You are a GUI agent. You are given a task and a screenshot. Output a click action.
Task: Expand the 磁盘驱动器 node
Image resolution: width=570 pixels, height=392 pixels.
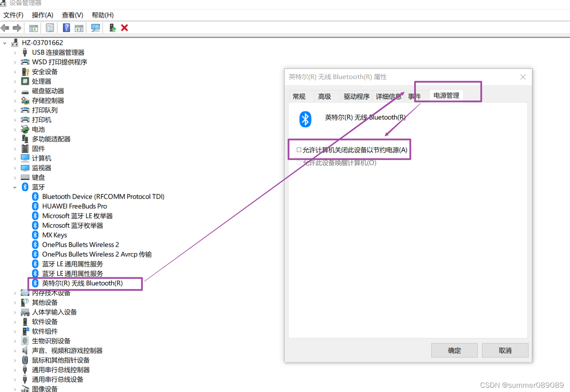coord(15,91)
